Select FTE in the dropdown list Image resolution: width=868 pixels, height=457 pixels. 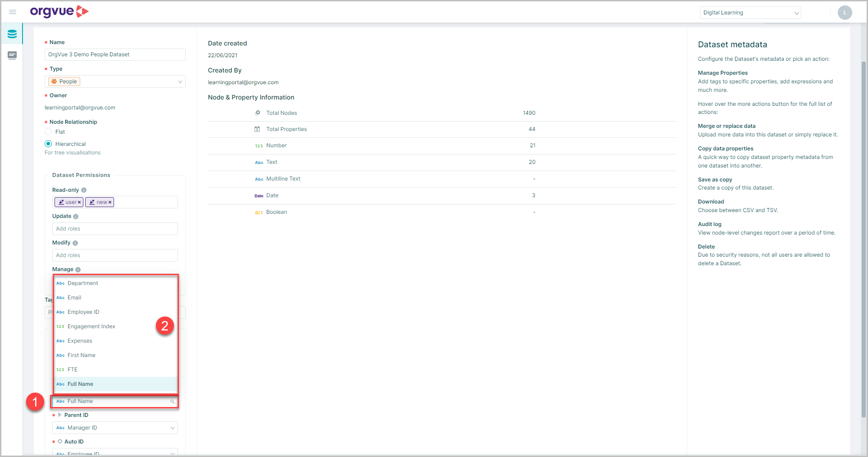pyautogui.click(x=73, y=370)
